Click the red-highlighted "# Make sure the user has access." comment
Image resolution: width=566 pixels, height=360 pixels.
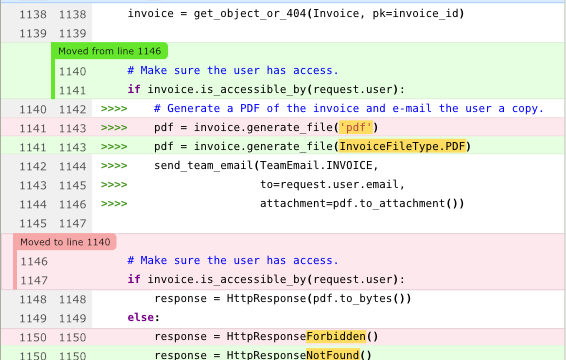pyautogui.click(x=233, y=260)
